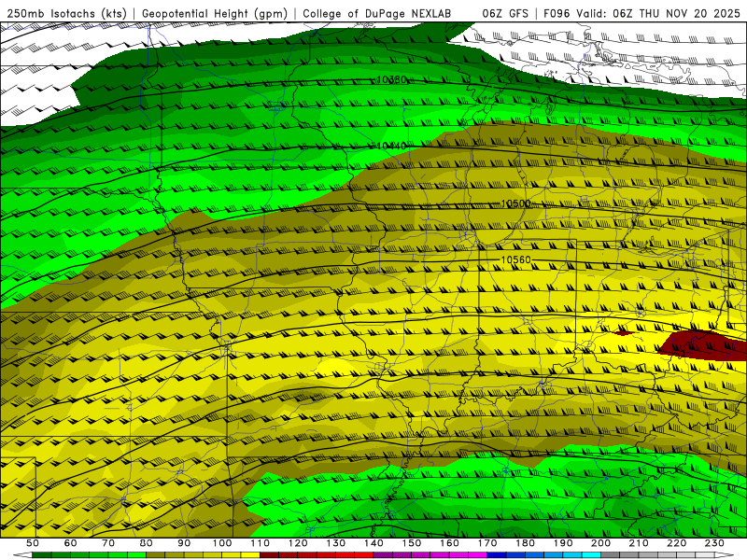The image size is (747, 560).
Task: Click the 10500 height contour label
Action: (516, 203)
